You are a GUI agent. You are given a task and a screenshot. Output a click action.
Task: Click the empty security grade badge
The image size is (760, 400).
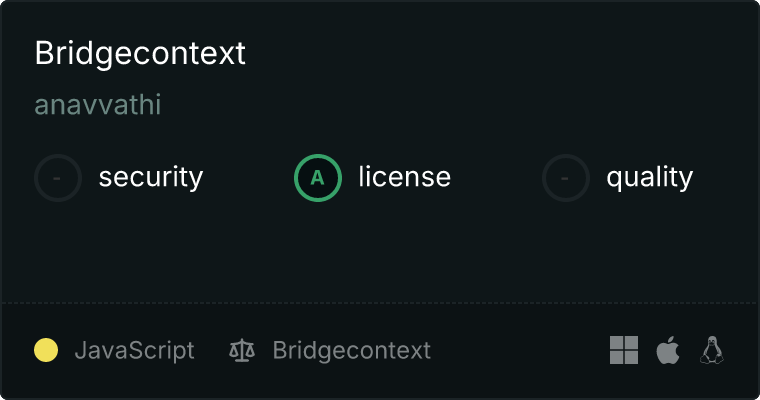coord(58,178)
